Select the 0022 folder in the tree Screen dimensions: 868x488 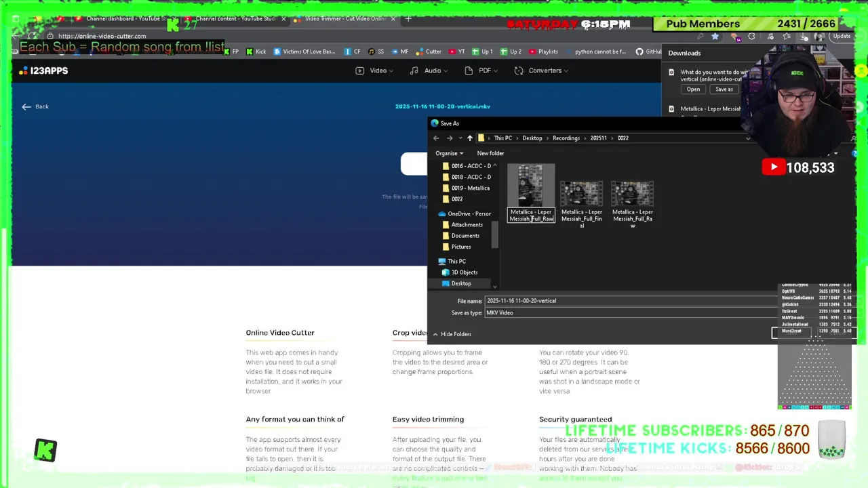click(452, 199)
